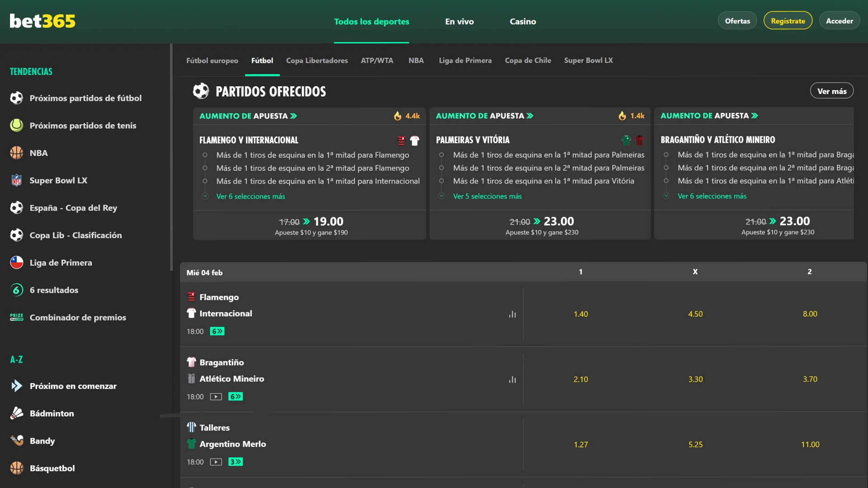
Task: Expand Ver 6 selecciones más in Bragantiño card
Action: tap(712, 196)
